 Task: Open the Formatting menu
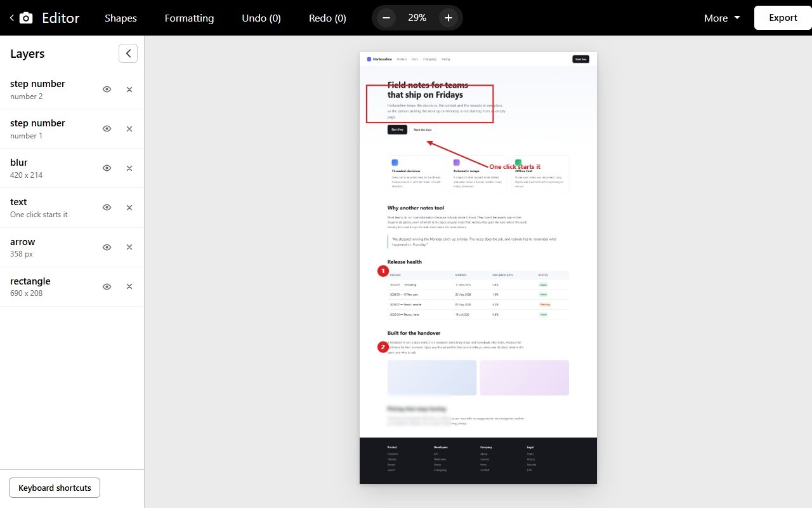click(189, 18)
